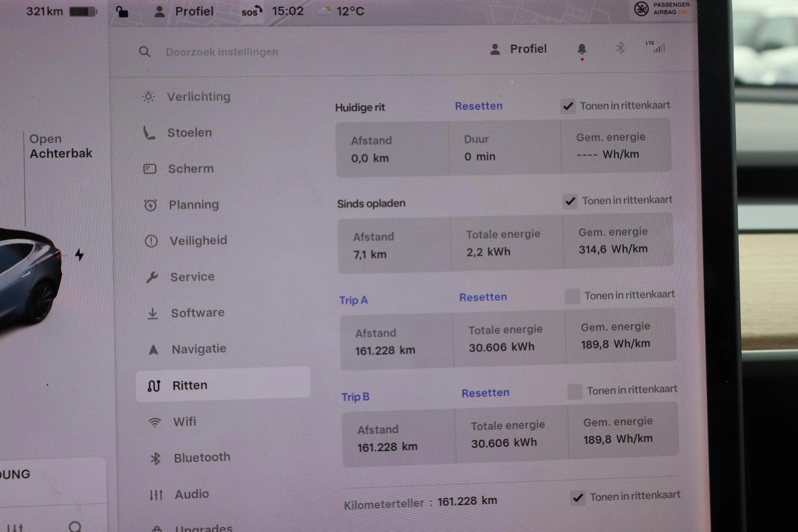
Task: Click the unlocked padlock icon
Action: pos(122,12)
